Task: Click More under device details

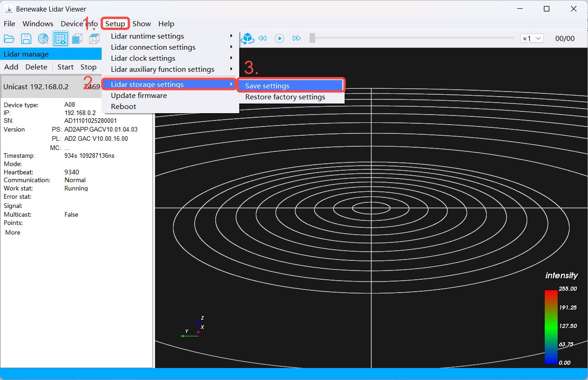Action: [x=13, y=232]
